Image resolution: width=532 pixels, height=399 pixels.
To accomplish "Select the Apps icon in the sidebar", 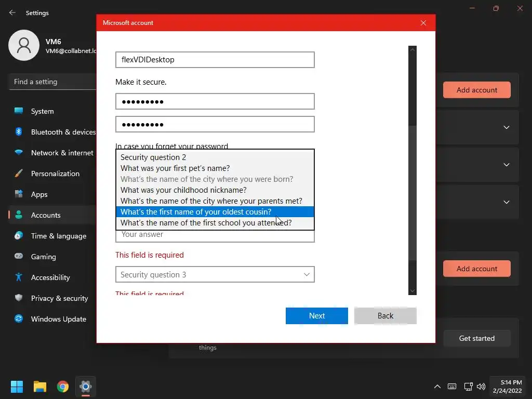I will pos(19,194).
